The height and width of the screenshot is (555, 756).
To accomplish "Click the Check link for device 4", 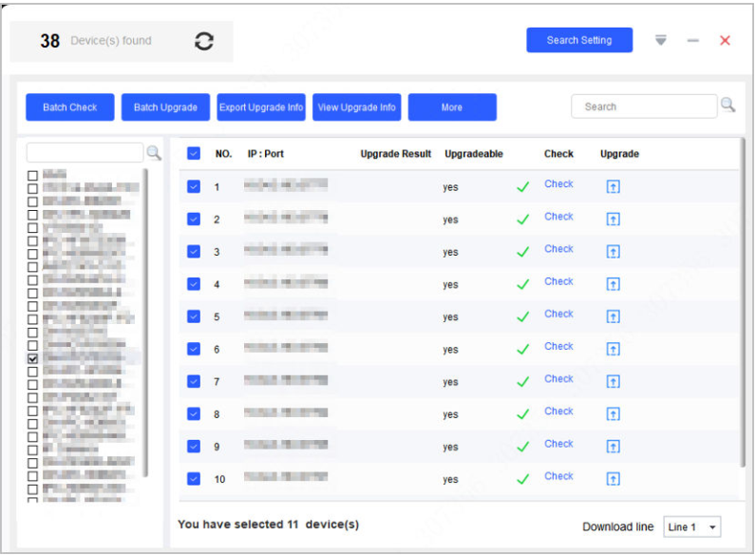I will [x=558, y=281].
